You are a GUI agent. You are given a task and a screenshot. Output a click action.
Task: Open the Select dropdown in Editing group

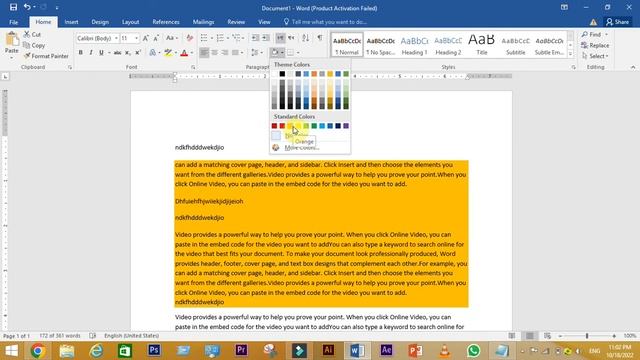[596, 56]
